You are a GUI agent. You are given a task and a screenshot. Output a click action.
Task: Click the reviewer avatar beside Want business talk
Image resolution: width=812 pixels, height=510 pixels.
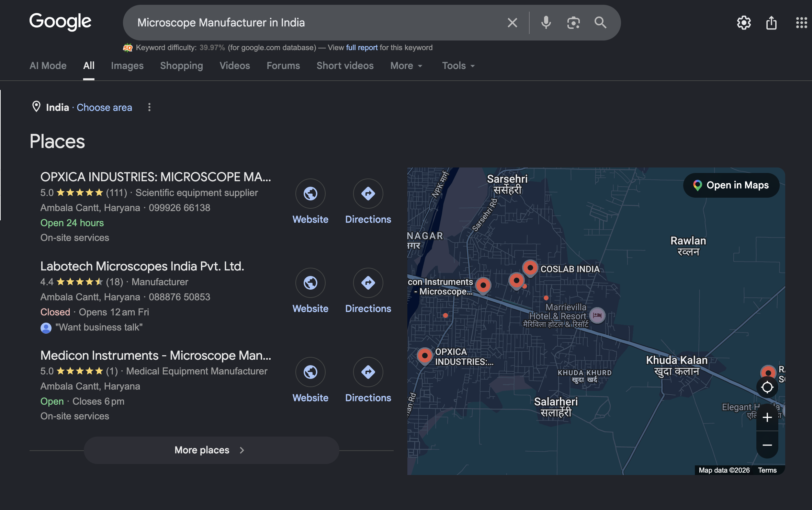(46, 328)
